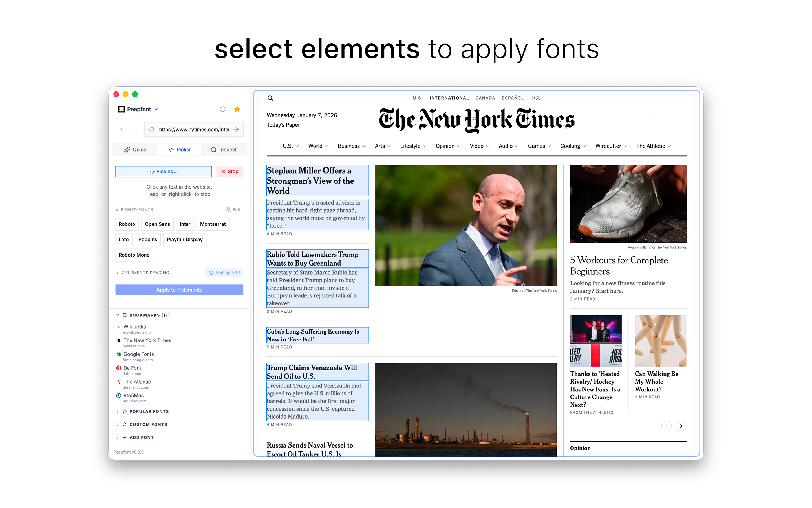The width and height of the screenshot is (812, 508).
Task: Switch to the Inspect tab
Action: pyautogui.click(x=224, y=150)
